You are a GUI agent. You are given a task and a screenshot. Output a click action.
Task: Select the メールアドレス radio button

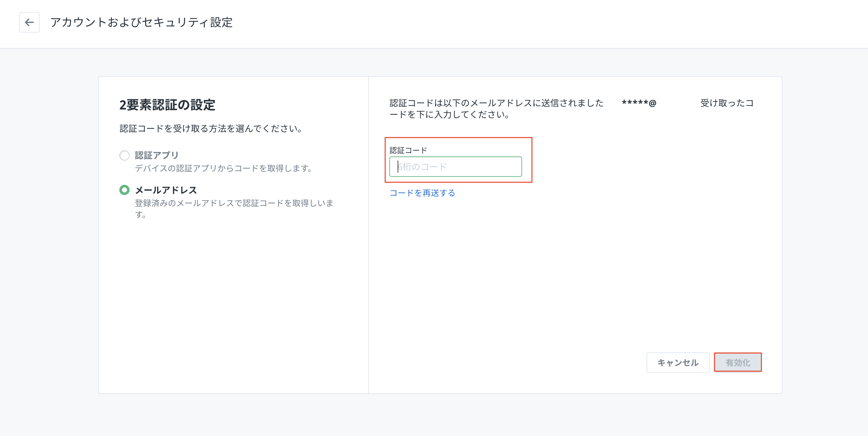point(124,190)
